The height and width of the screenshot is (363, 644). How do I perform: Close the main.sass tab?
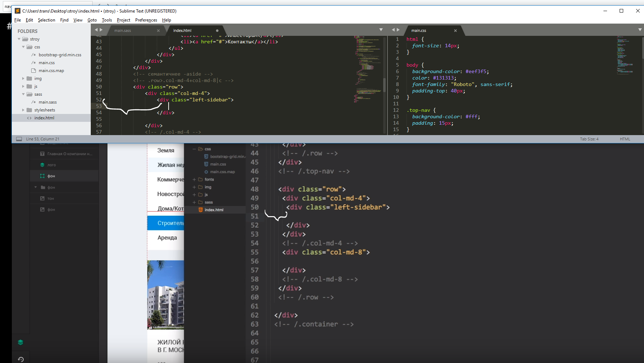[x=158, y=30]
